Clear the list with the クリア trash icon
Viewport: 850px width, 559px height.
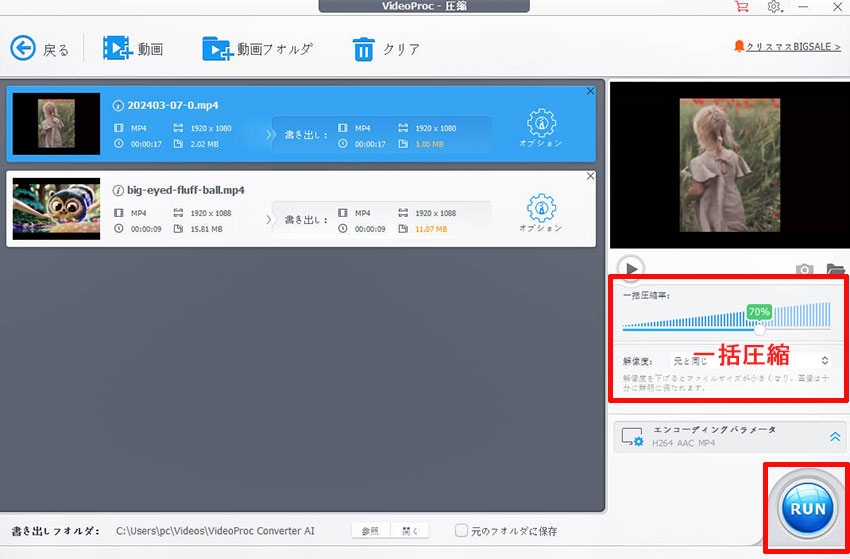pyautogui.click(x=363, y=49)
